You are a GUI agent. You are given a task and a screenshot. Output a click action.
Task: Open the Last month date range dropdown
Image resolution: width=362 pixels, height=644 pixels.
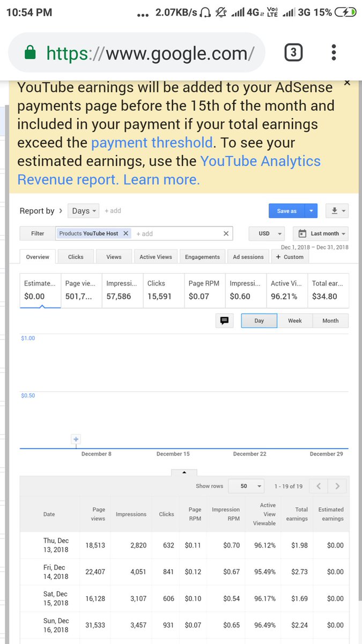(x=321, y=233)
